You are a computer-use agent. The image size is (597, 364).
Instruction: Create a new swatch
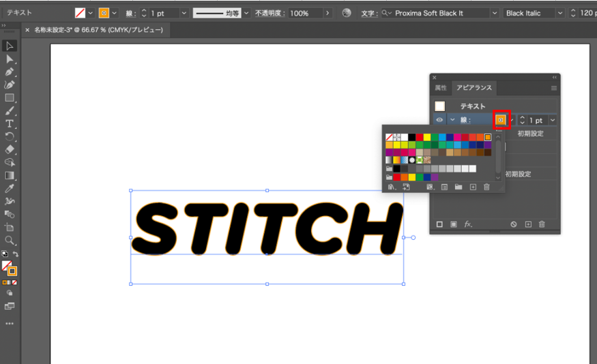[473, 187]
